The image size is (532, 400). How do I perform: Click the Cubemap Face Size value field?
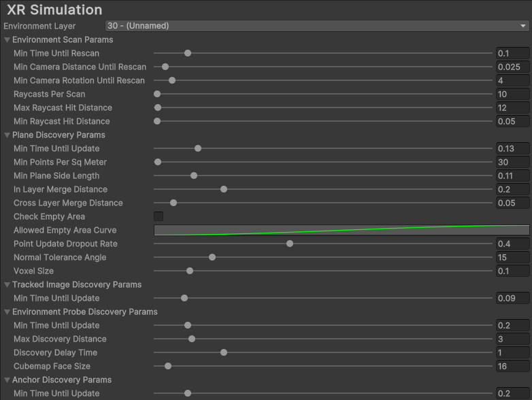point(512,366)
